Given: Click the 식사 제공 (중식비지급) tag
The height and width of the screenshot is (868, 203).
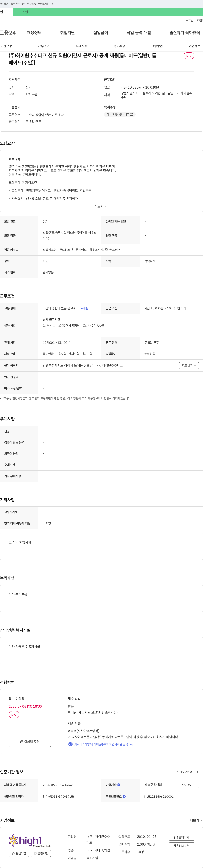Looking at the screenshot, I should (120, 114).
